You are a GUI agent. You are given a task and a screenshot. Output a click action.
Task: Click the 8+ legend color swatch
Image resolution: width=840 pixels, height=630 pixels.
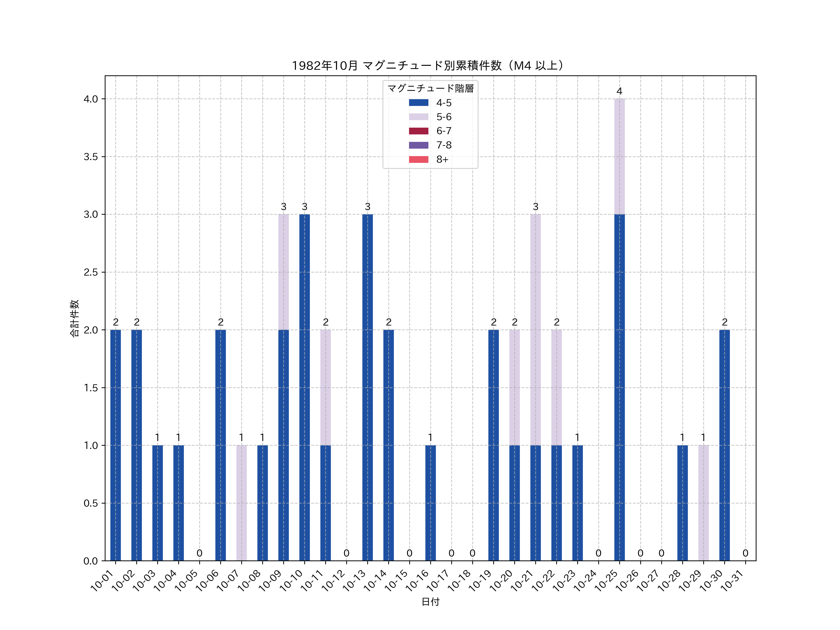click(418, 160)
